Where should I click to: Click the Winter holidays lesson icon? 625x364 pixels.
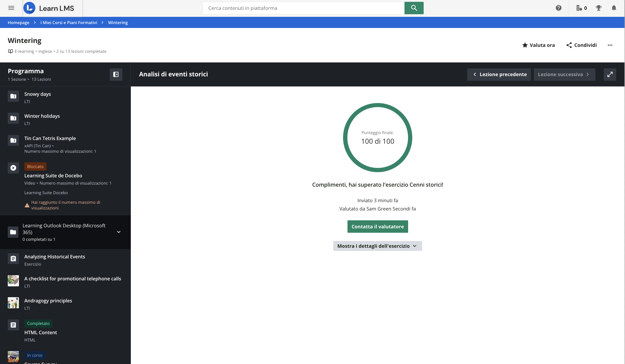click(13, 118)
